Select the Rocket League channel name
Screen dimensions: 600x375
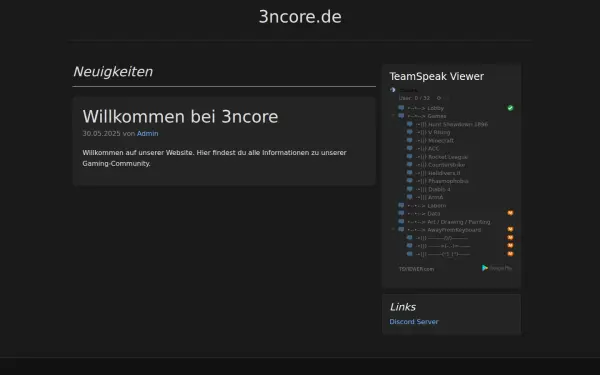coord(448,157)
